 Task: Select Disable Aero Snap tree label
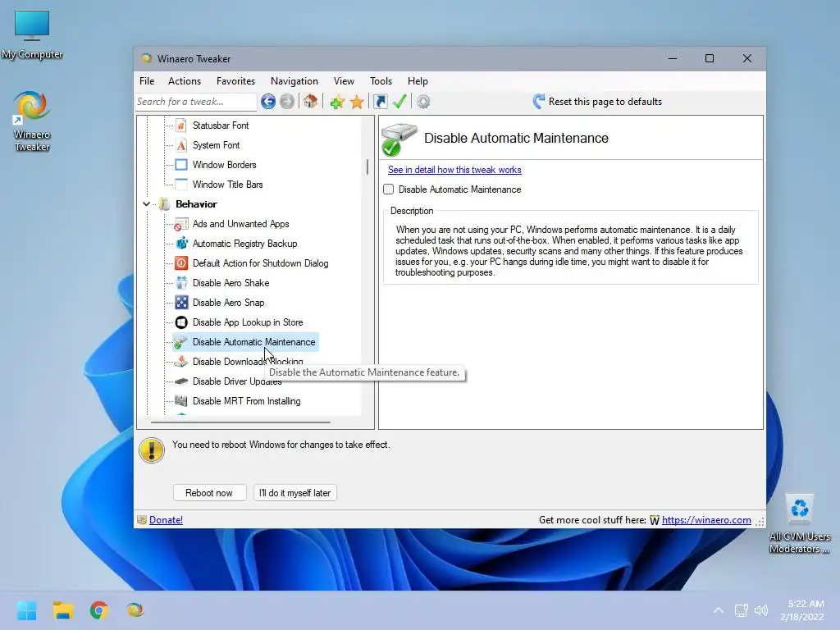click(x=228, y=303)
